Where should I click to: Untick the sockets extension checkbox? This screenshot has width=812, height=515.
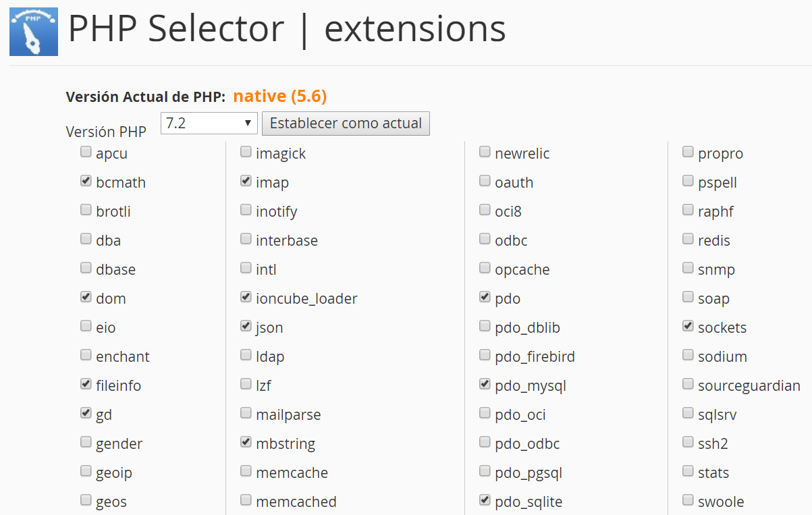pos(688,326)
